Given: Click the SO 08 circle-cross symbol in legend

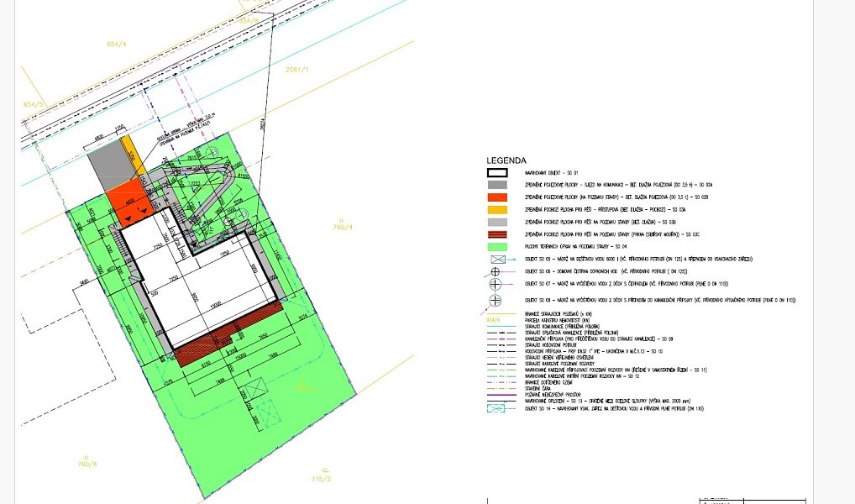Looking at the screenshot, I should (496, 301).
